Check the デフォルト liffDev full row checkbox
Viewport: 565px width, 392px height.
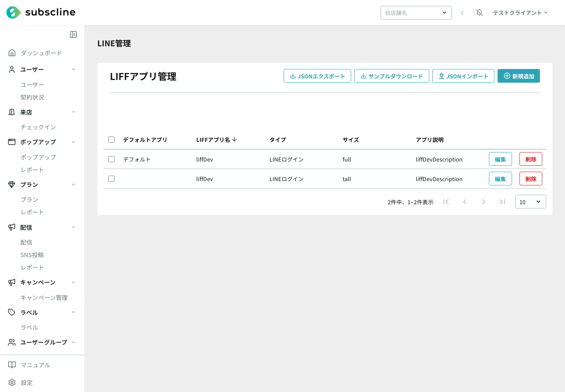(x=111, y=159)
